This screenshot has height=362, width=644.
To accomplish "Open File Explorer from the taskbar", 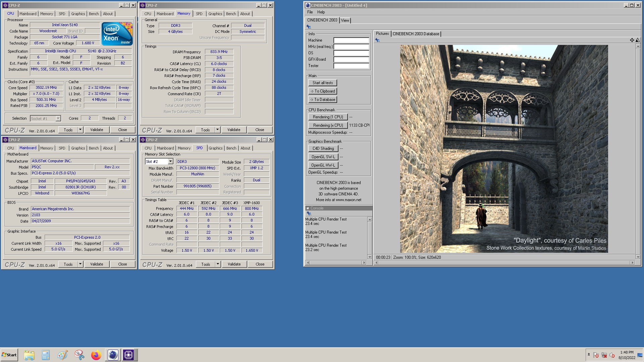I will pos(29,355).
